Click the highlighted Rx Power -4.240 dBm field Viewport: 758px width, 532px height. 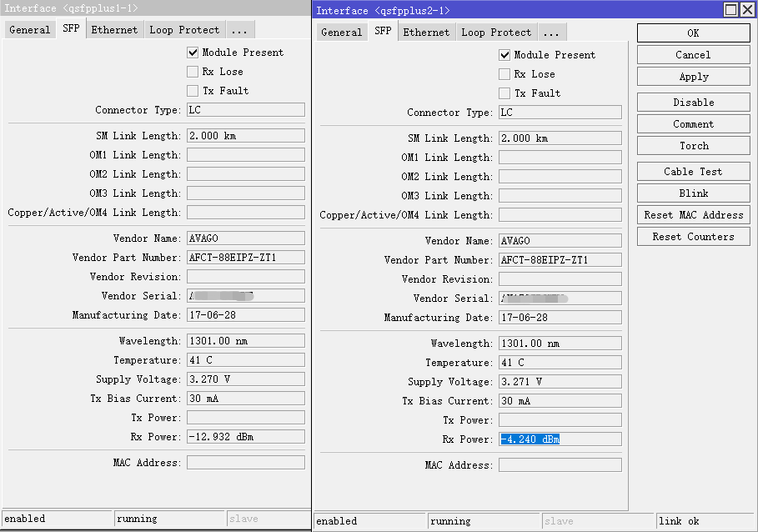[560, 439]
